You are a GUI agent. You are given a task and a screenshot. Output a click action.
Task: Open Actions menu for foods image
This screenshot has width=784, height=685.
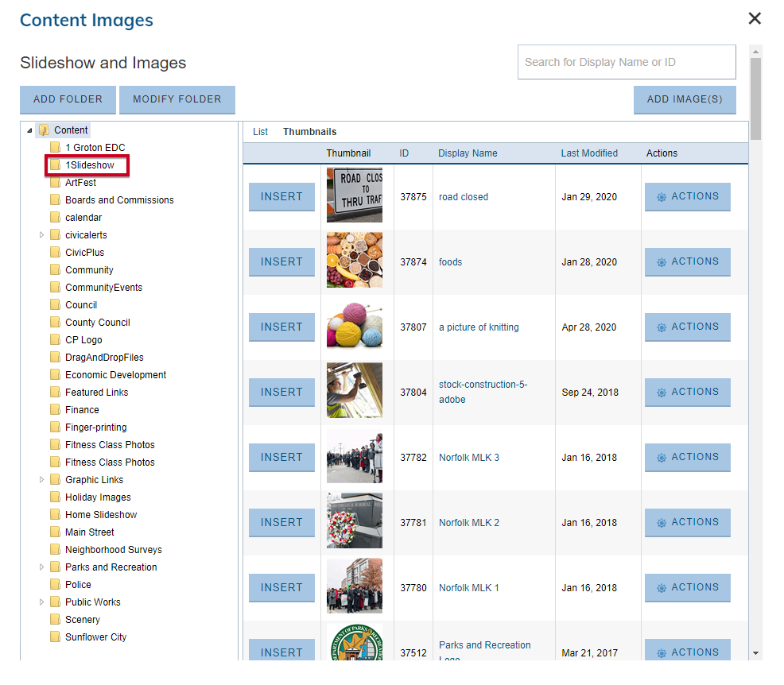(x=688, y=261)
